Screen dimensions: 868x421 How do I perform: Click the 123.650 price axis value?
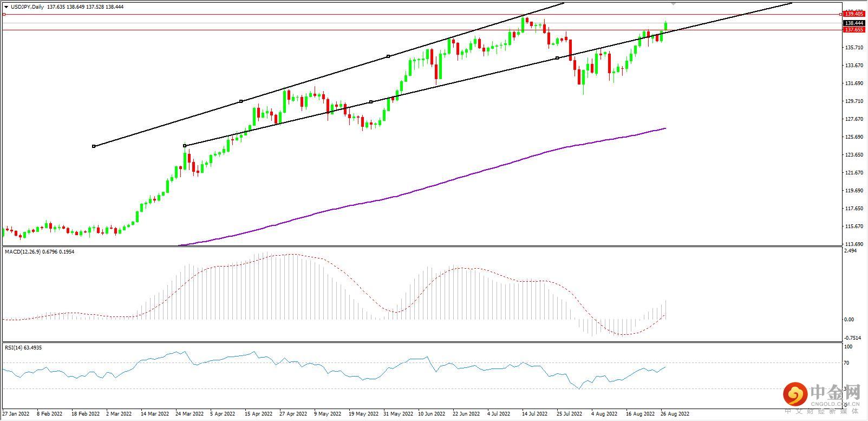pos(853,155)
